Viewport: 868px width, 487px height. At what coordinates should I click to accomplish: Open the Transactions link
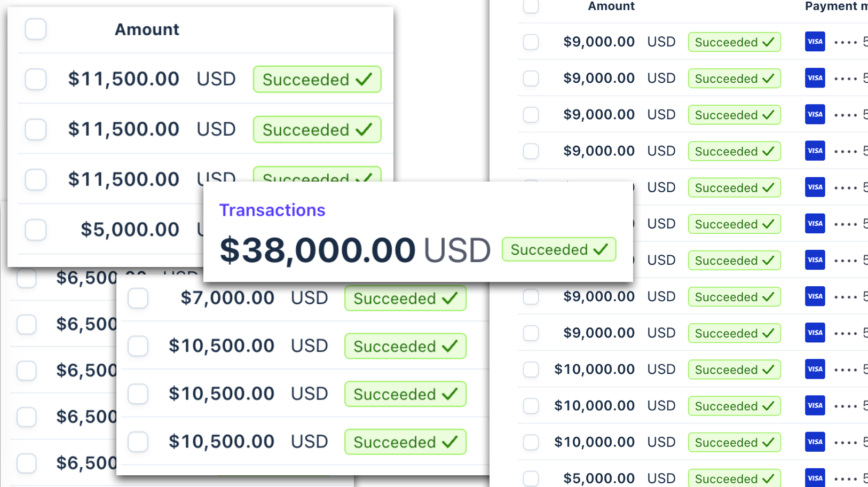272,210
